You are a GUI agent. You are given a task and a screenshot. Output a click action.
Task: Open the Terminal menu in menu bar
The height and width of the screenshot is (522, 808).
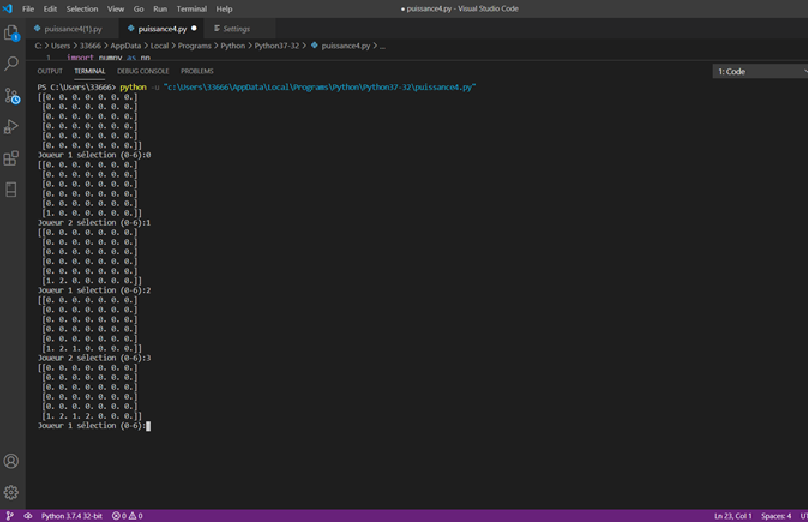191,9
